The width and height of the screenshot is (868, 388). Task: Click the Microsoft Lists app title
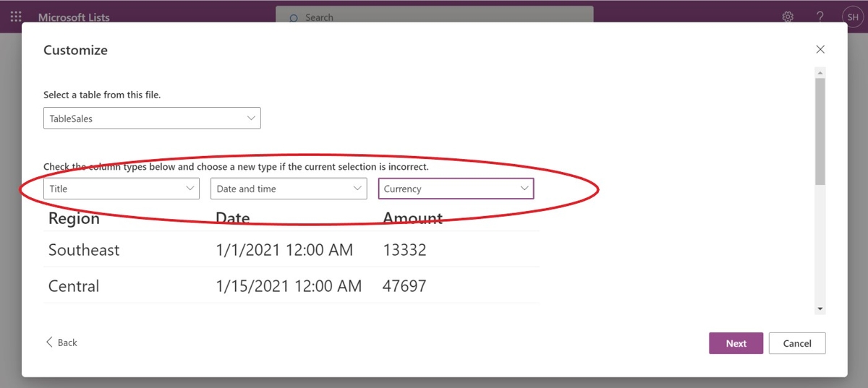point(74,17)
